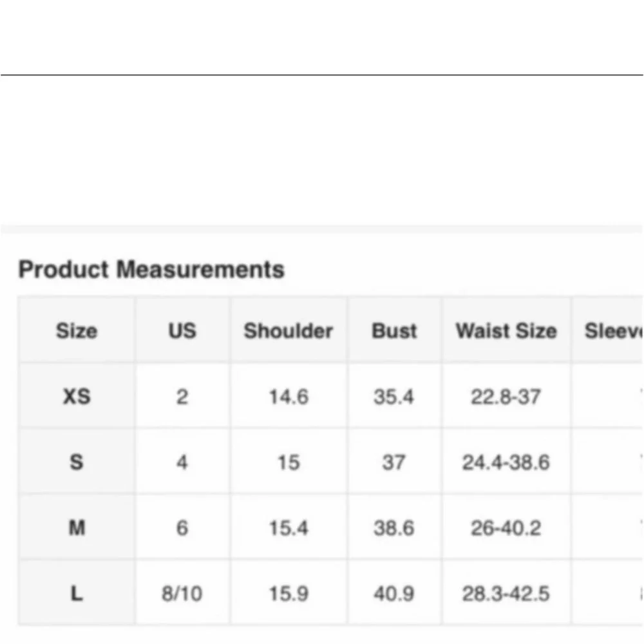Click the L size row label
This screenshot has height=644, width=644.
[76, 594]
